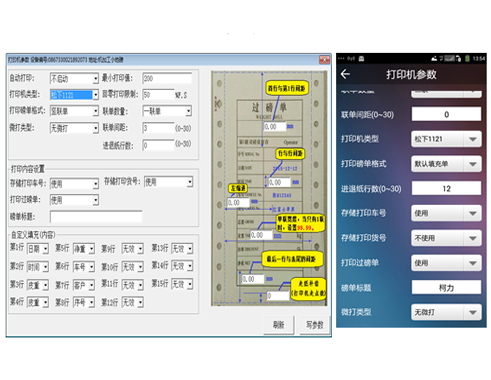The width and height of the screenshot is (491, 380).
Task: Tap the mobile 存储打印货号 dropdown 不使用
Action: [x=446, y=238]
